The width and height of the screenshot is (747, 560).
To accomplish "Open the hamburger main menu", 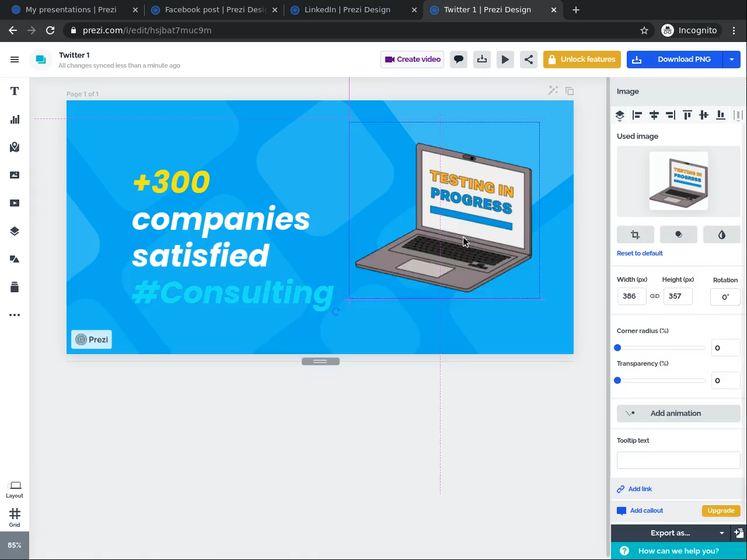I will click(x=15, y=60).
